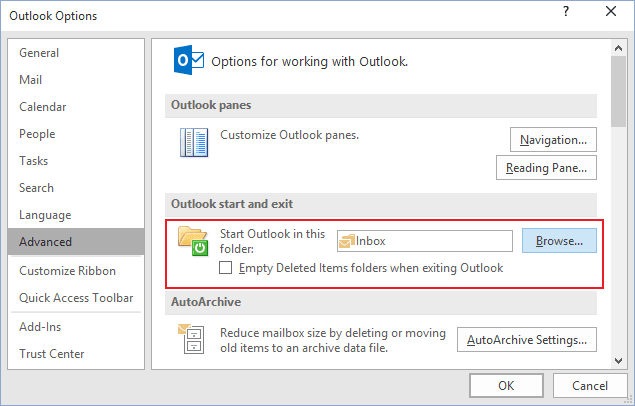Click 'Options for working with Outlook.' title
Image resolution: width=635 pixels, height=406 pixels.
(x=309, y=62)
